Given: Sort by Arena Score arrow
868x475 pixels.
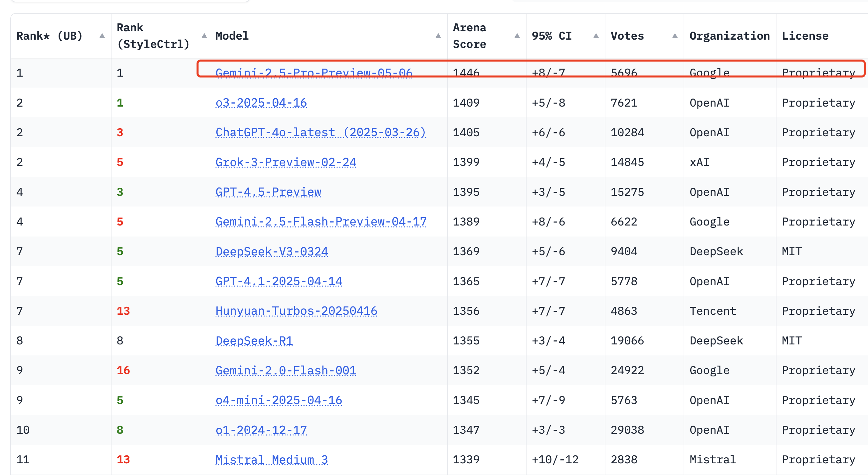Looking at the screenshot, I should [x=517, y=36].
